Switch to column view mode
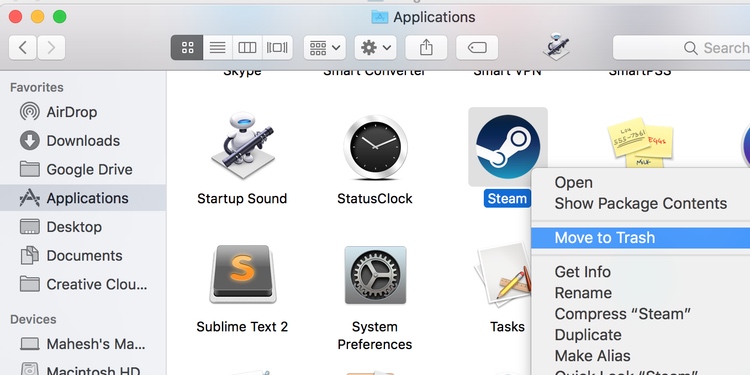Viewport: 750px width, 375px height. (x=247, y=47)
